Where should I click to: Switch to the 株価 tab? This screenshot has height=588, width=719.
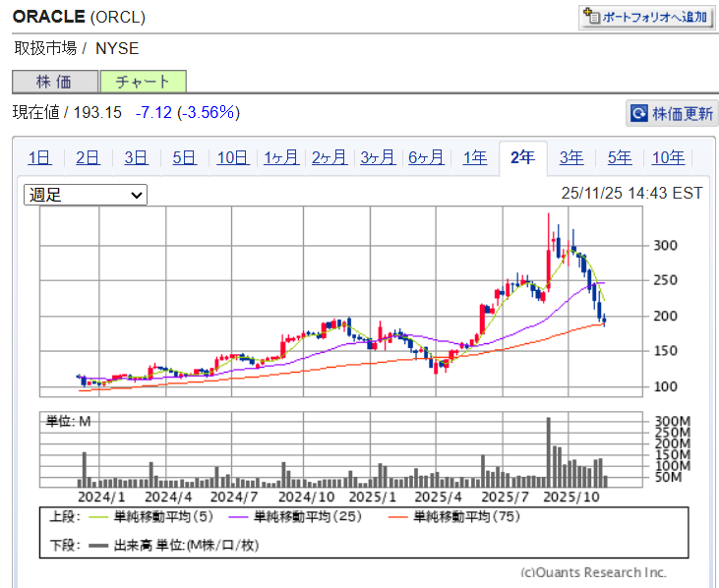coord(55,82)
